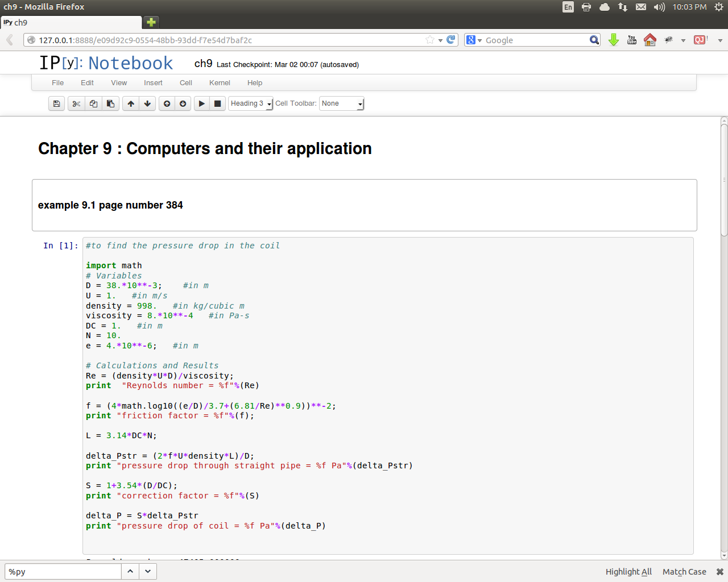Image resolution: width=728 pixels, height=582 pixels.
Task: Cut the selected cell with the scissors icon
Action: pyautogui.click(x=76, y=103)
